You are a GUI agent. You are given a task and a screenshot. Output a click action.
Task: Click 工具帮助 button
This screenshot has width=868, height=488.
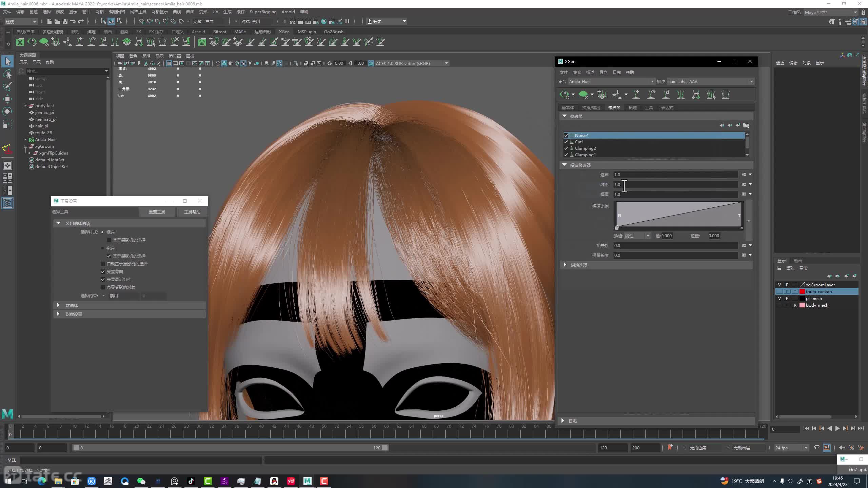click(x=192, y=212)
